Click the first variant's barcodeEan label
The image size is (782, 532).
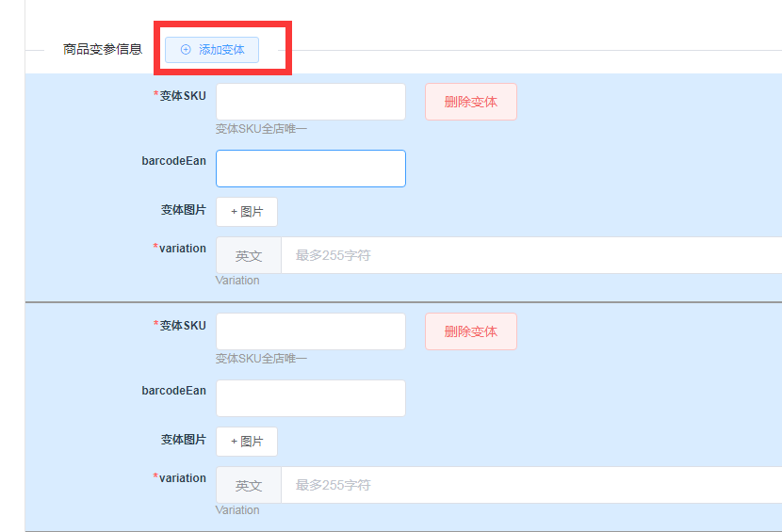tap(173, 161)
